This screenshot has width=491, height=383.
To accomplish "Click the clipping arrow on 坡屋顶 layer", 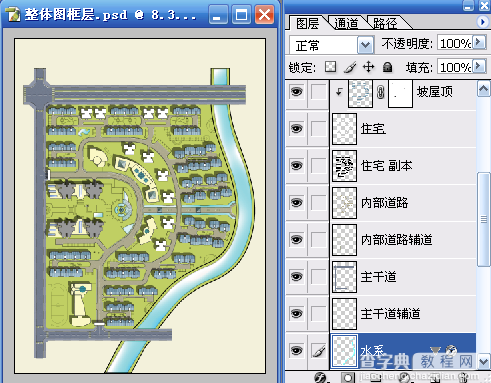I will coord(339,91).
